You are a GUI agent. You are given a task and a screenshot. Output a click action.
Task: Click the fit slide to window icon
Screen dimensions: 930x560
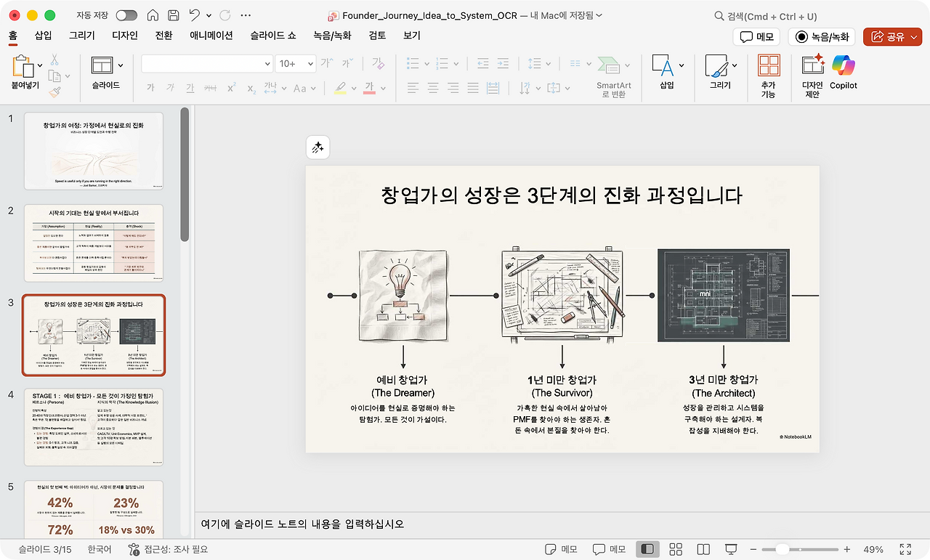pyautogui.click(x=905, y=549)
